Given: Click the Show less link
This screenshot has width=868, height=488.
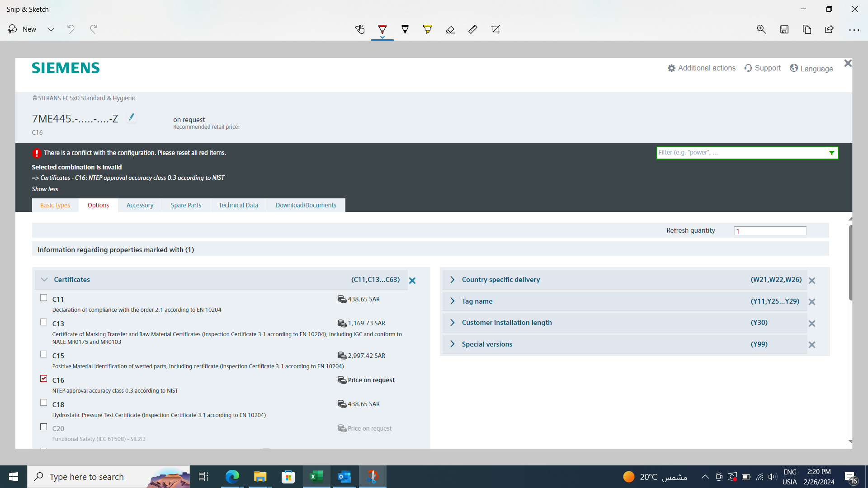Looking at the screenshot, I should [x=45, y=189].
